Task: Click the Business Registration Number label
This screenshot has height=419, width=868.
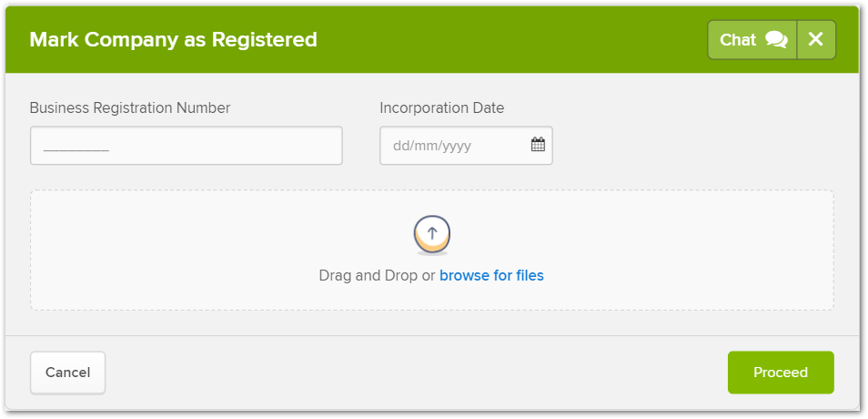Action: tap(130, 108)
